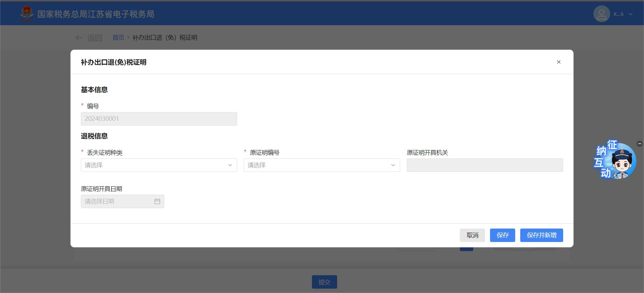Close the 补办出口退(免)税证明 dialog
This screenshot has width=644, height=293.
click(558, 62)
